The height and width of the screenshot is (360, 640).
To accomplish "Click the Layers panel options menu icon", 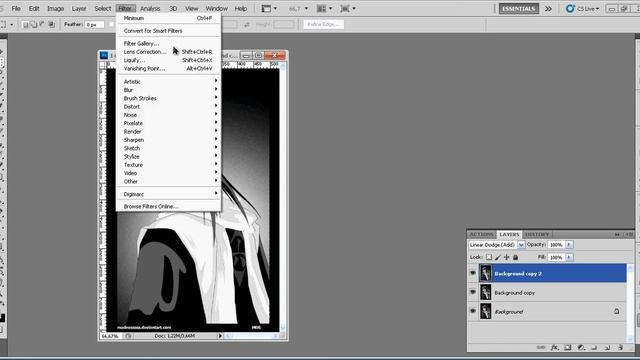I will point(630,234).
